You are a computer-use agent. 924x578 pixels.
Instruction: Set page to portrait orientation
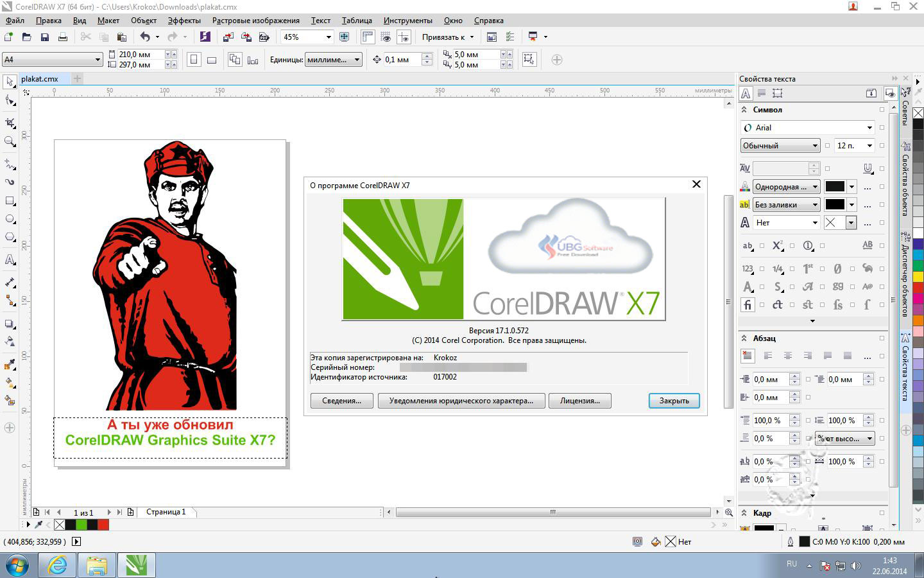[x=194, y=60]
